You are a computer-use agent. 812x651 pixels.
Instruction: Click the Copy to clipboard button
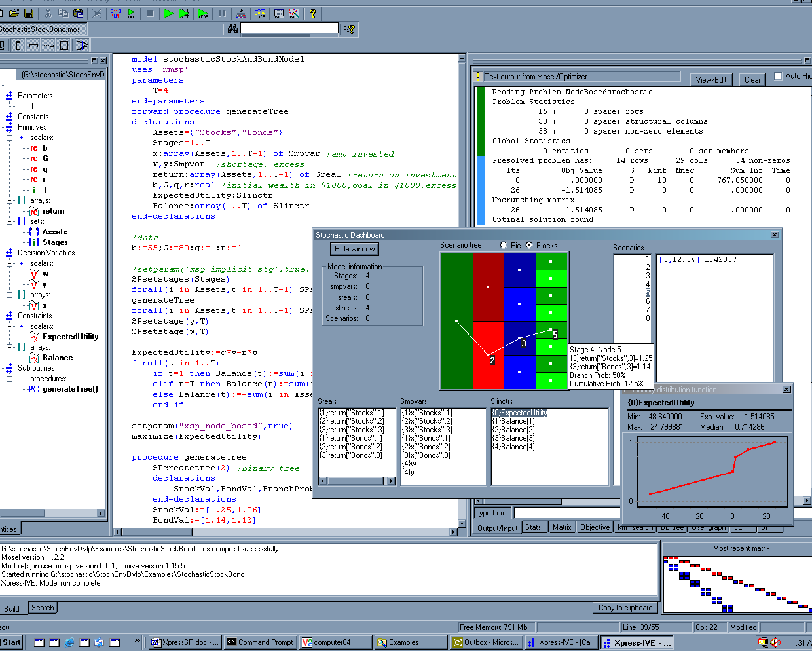625,608
